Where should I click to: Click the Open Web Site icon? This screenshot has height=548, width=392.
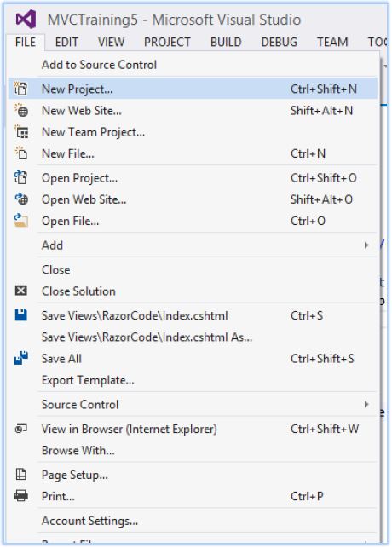(x=21, y=199)
